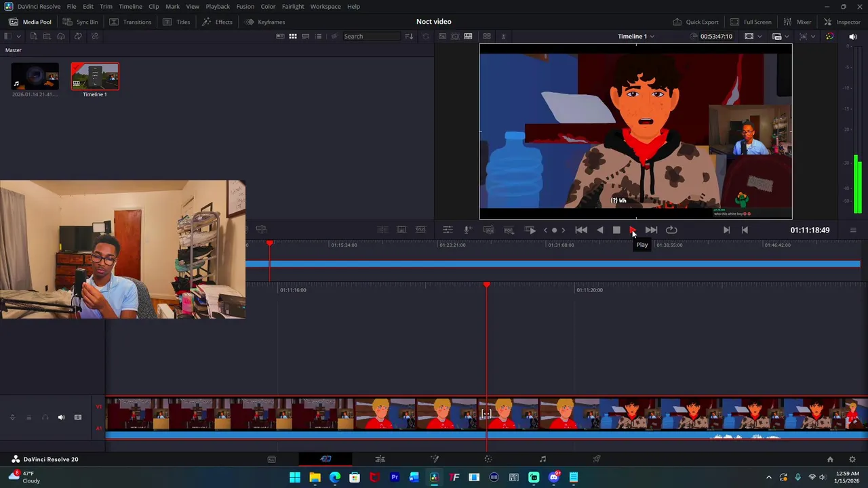This screenshot has height=488, width=868.
Task: Show the Titles panel
Action: [176, 22]
